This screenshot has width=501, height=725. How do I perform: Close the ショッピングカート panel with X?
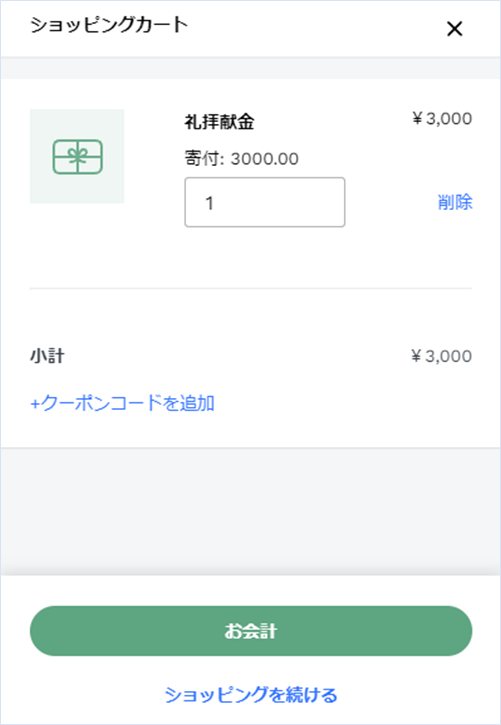point(455,29)
